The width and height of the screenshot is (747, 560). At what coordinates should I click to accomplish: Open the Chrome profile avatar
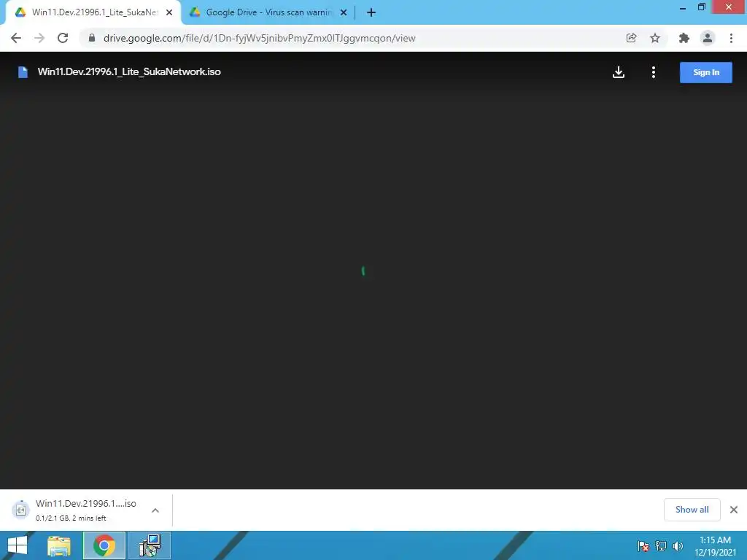pyautogui.click(x=708, y=38)
